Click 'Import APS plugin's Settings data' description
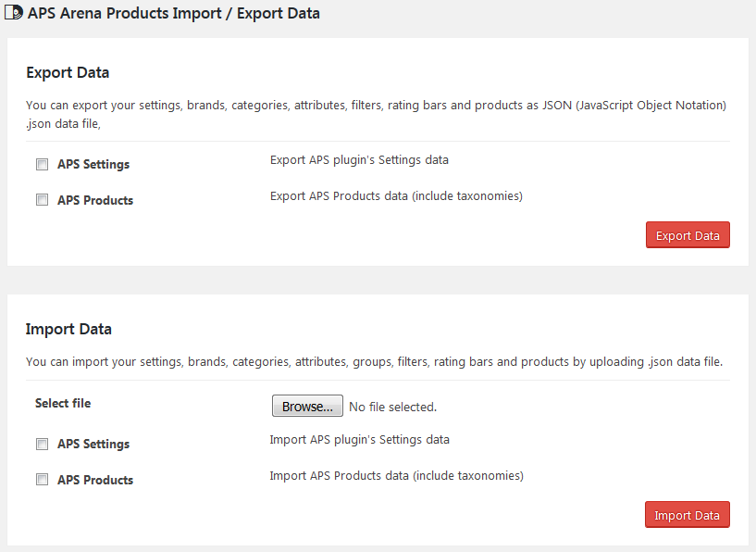This screenshot has width=756, height=552. (359, 440)
